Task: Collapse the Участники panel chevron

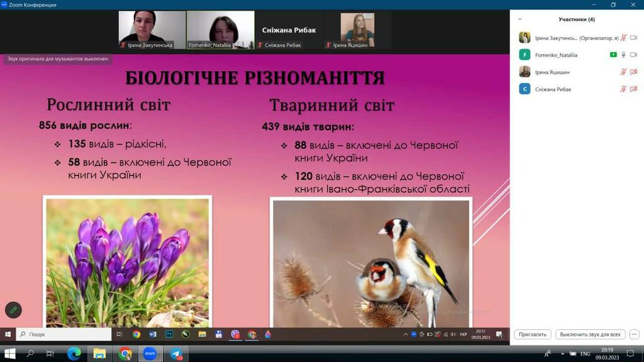Action: [519, 19]
